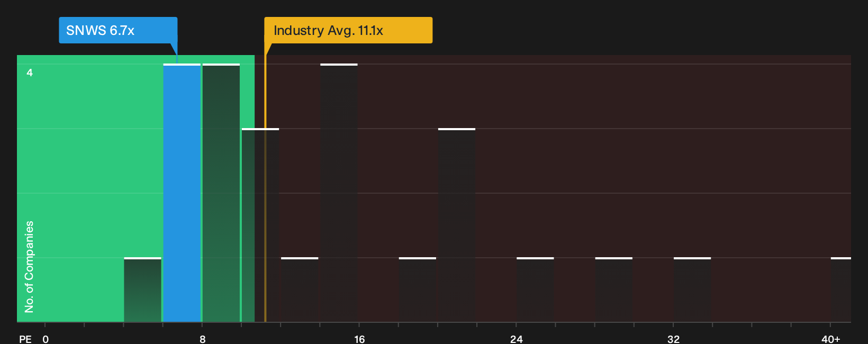The image size is (868, 344).
Task: Click the 8 label on the PE axis
Action: coord(203,339)
